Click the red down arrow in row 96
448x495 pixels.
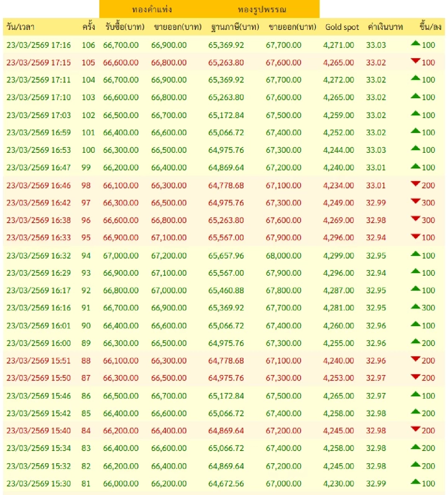click(x=415, y=219)
